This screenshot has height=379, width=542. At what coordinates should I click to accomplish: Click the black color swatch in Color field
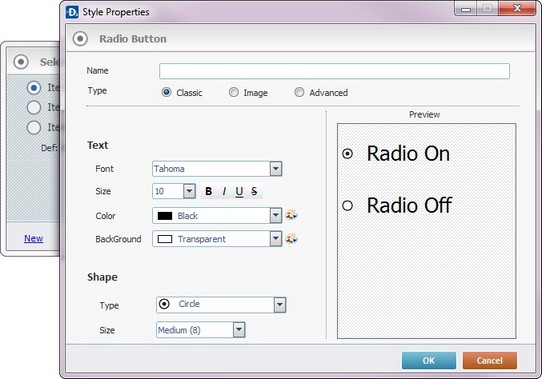[x=165, y=216]
